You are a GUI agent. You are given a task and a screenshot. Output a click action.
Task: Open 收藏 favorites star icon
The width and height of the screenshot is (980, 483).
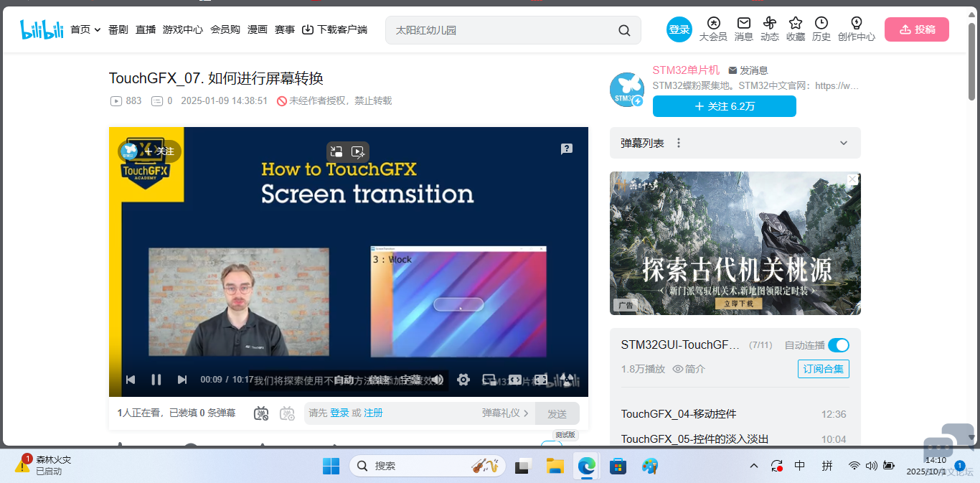point(795,29)
